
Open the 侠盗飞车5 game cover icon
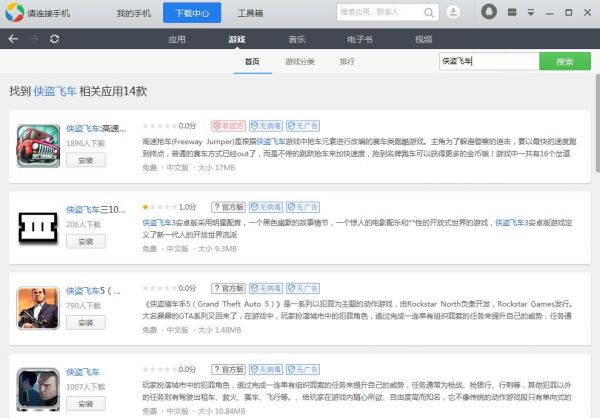38,308
